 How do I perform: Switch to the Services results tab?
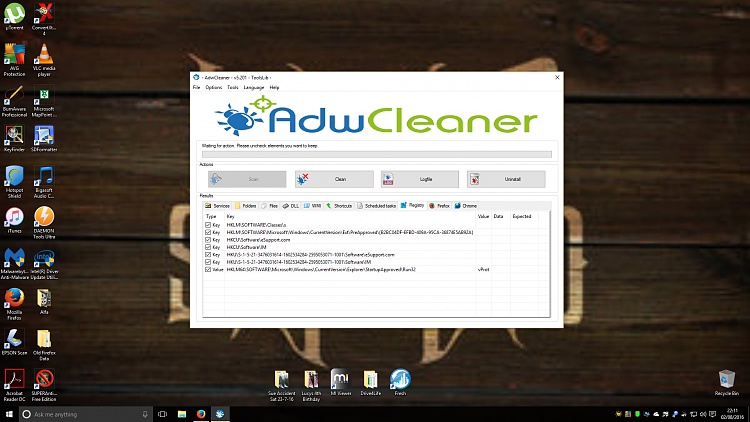click(218, 206)
